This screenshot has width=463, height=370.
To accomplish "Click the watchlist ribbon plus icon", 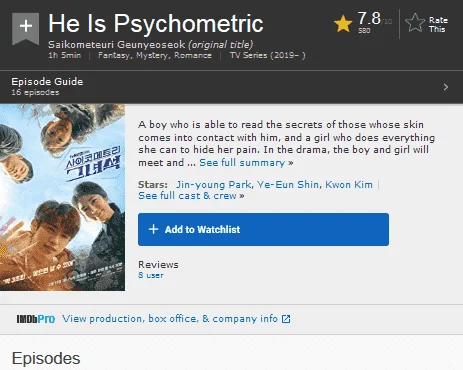I will 26,28.
